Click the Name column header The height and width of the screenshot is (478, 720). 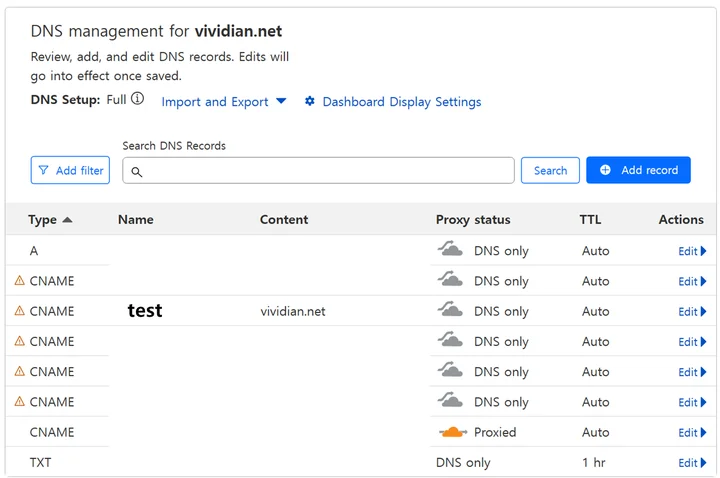tap(135, 220)
